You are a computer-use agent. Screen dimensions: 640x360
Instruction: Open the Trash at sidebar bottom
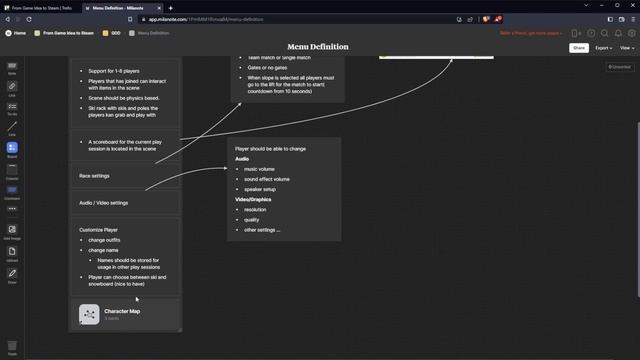click(12, 348)
